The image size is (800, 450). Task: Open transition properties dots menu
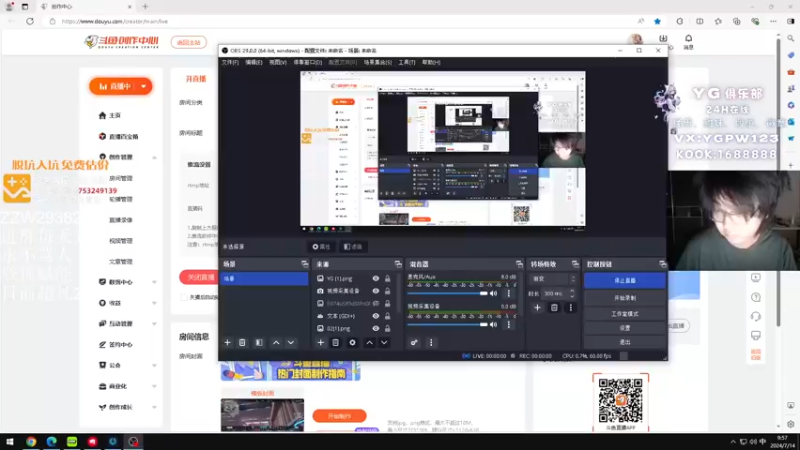570,308
